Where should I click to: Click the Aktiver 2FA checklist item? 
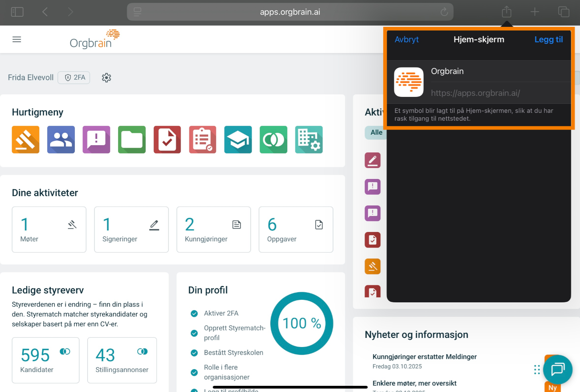pyautogui.click(x=221, y=313)
